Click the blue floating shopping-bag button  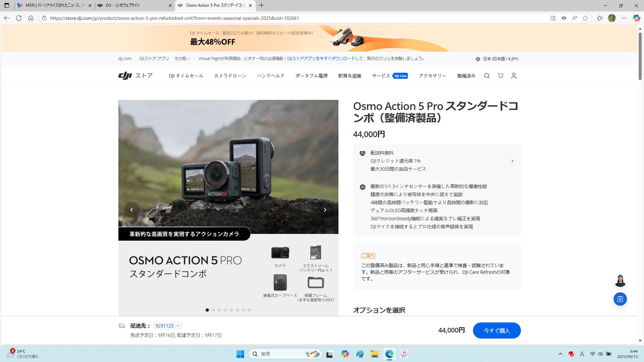pos(620,299)
